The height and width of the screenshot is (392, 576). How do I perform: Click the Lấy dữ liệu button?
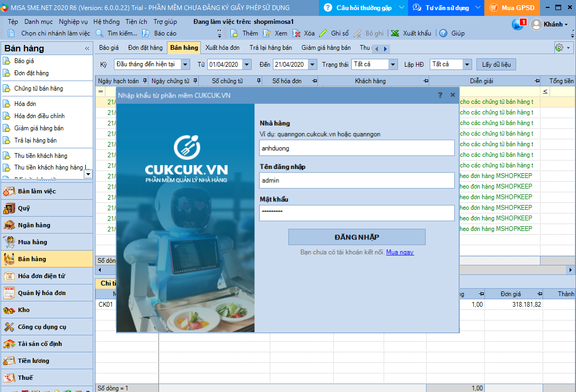point(497,65)
